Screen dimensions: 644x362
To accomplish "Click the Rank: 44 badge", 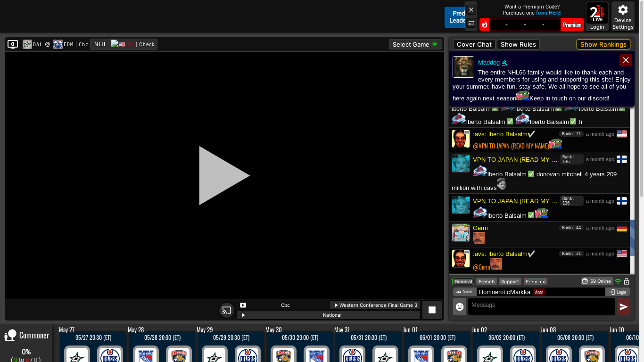I will [571, 228].
